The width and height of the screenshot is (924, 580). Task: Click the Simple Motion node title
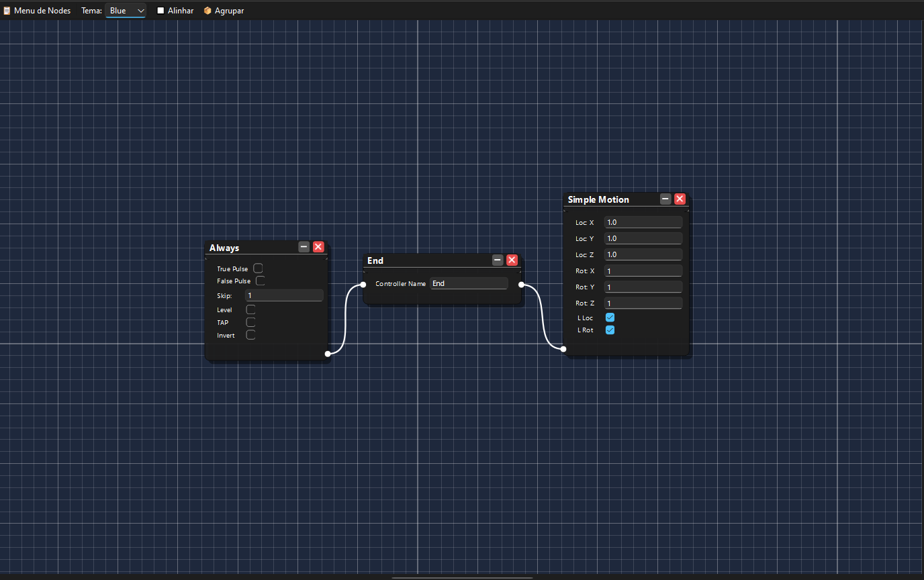click(598, 199)
